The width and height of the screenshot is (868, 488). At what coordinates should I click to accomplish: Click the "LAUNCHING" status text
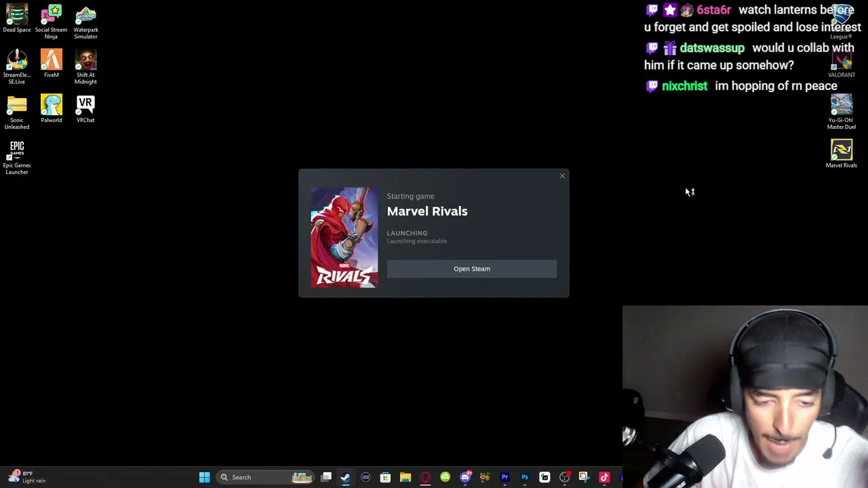tap(407, 233)
